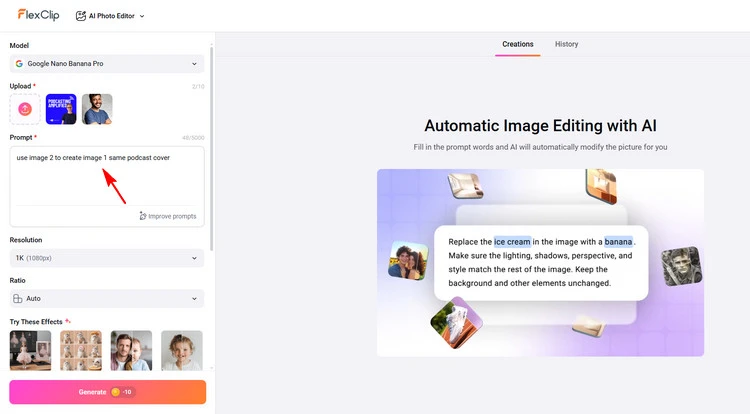Click the 'Fill in the prompt words' subtitle
This screenshot has width=750, height=414.
(x=540, y=147)
